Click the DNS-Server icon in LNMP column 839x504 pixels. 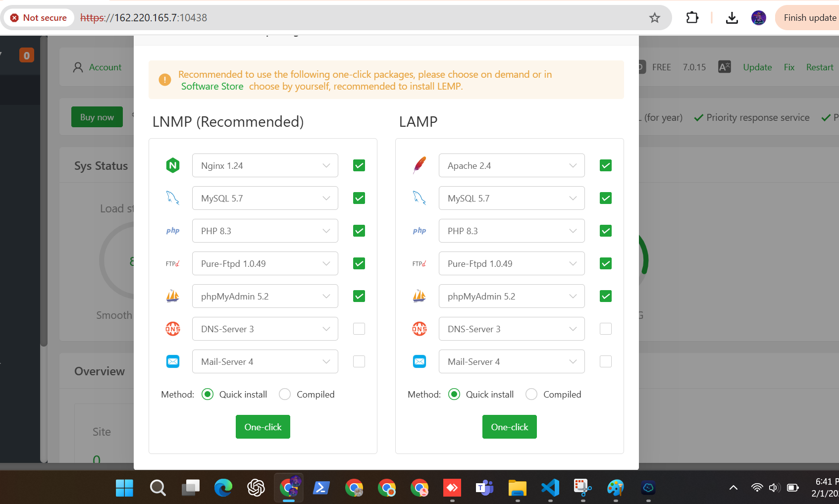coord(172,329)
